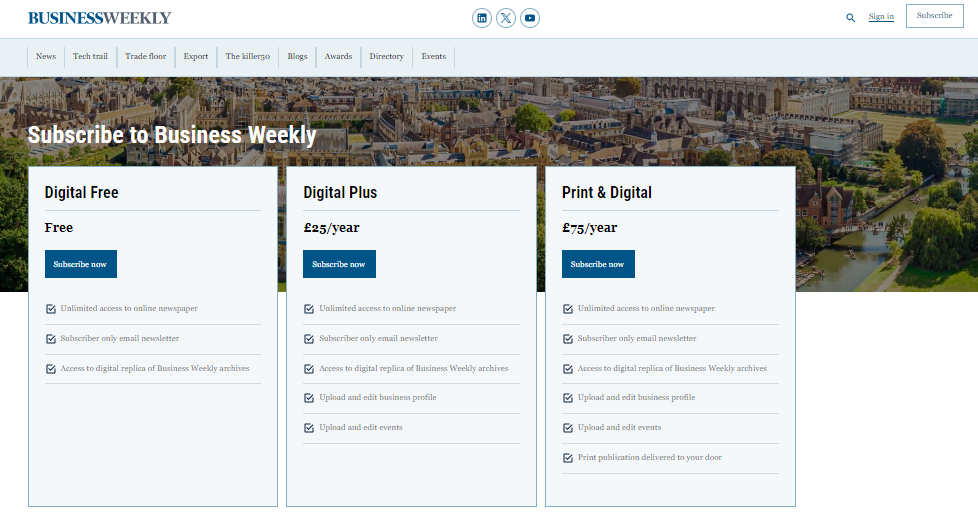The image size is (978, 512).
Task: Click check icon beside archives access in Print & Digital
Action: pos(568,369)
